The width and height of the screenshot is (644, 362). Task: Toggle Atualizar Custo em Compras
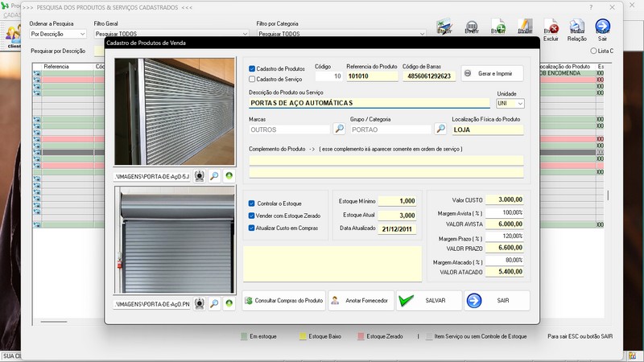(251, 228)
